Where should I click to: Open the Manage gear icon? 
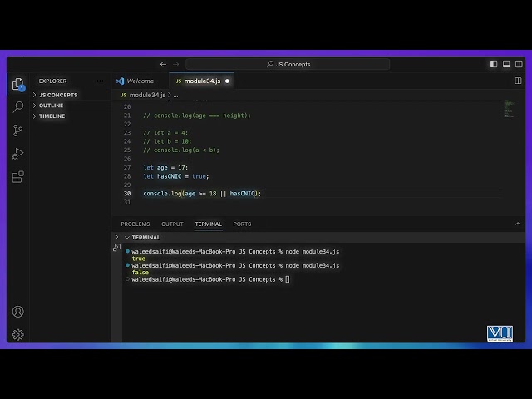pyautogui.click(x=18, y=334)
